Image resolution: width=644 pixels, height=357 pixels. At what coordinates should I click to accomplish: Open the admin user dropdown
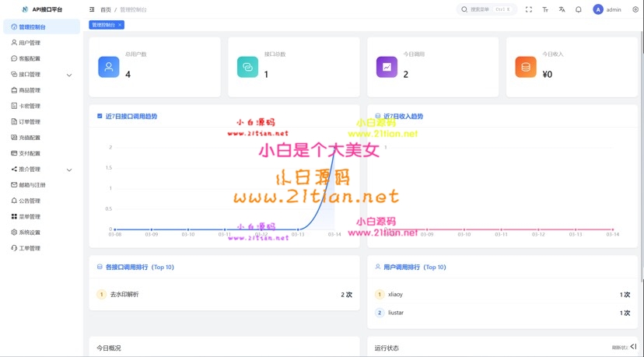tap(607, 9)
